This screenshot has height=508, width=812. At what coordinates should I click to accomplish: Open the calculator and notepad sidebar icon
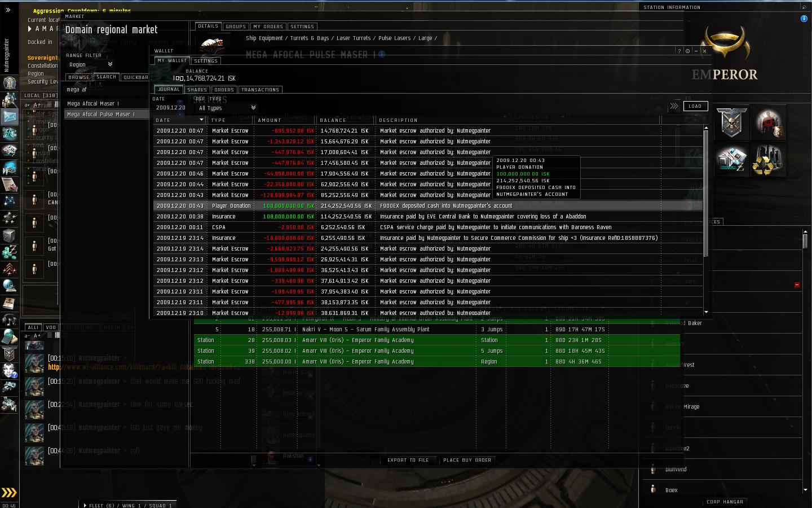pyautogui.click(x=10, y=337)
